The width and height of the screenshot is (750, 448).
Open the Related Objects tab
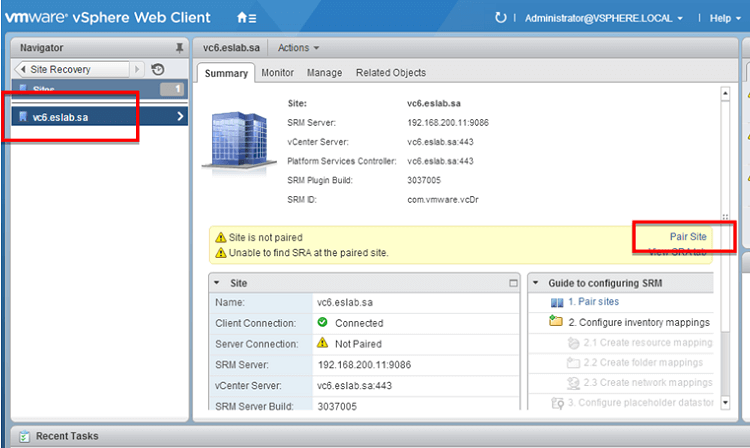390,72
